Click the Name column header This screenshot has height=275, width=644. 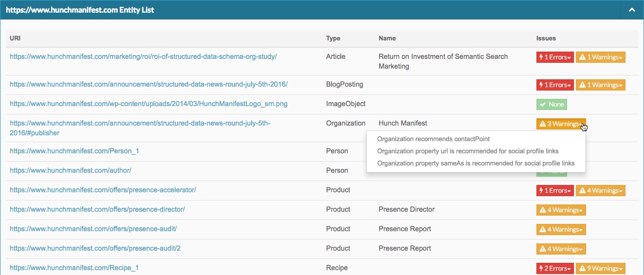pyautogui.click(x=387, y=38)
